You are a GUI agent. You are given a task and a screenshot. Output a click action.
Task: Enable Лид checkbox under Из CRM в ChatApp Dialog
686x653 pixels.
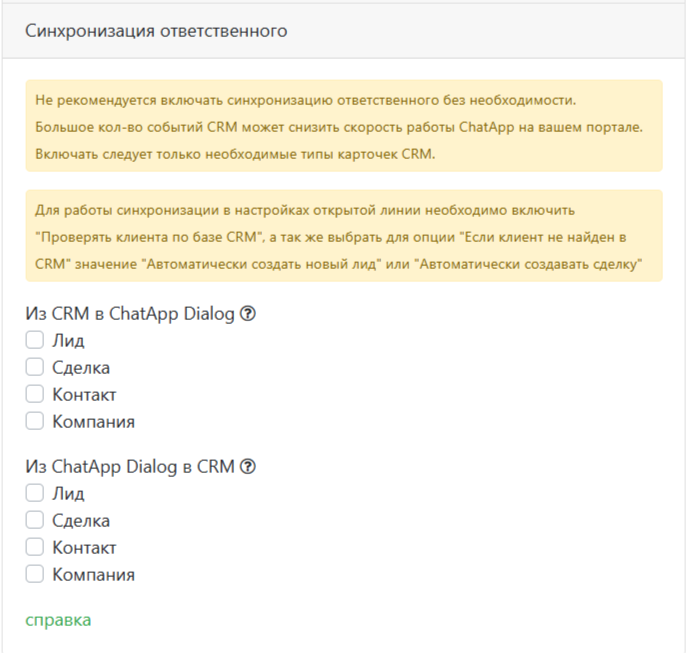click(35, 341)
